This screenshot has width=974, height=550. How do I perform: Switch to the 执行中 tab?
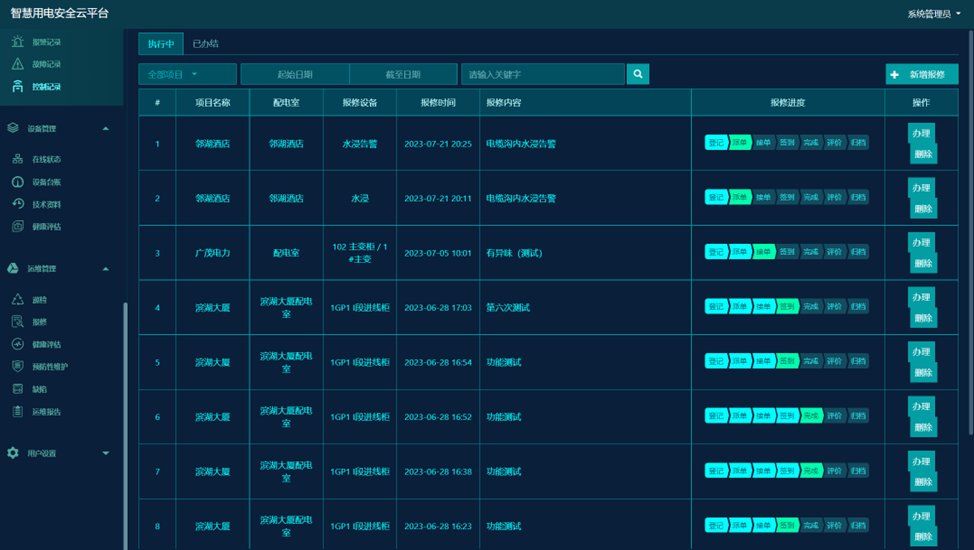(x=161, y=44)
